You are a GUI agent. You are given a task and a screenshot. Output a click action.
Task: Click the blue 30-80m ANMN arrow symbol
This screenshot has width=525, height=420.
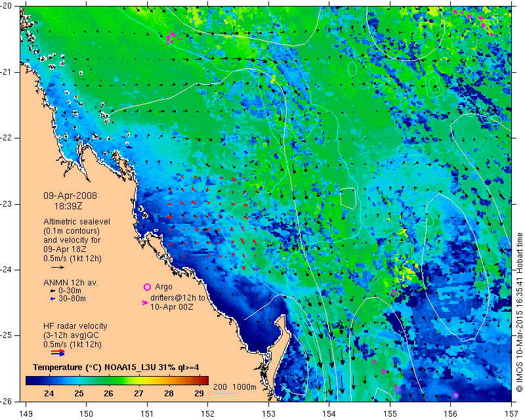52,299
